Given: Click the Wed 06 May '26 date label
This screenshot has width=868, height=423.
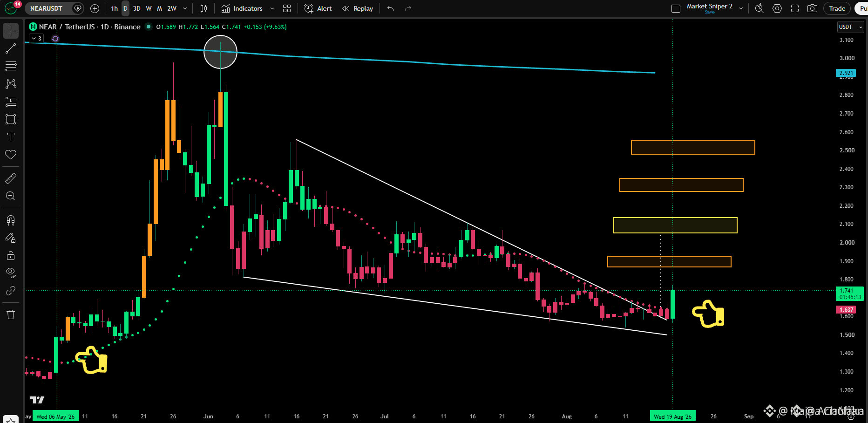Looking at the screenshot, I should tap(55, 416).
